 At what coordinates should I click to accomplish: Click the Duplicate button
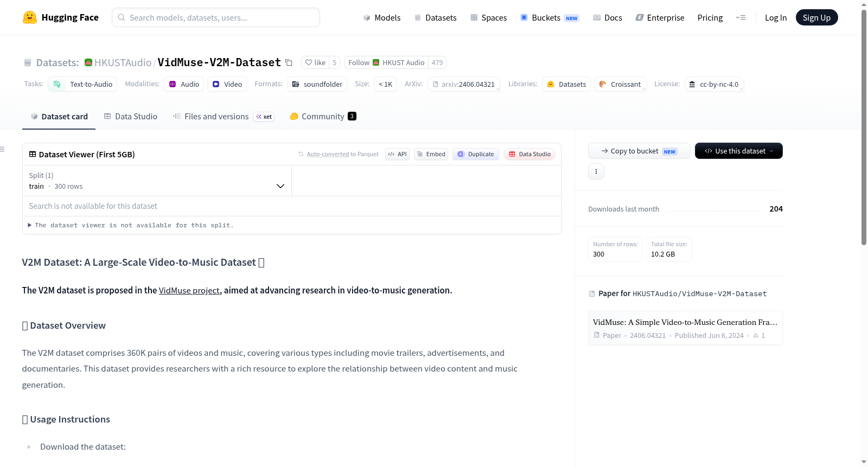coord(476,154)
